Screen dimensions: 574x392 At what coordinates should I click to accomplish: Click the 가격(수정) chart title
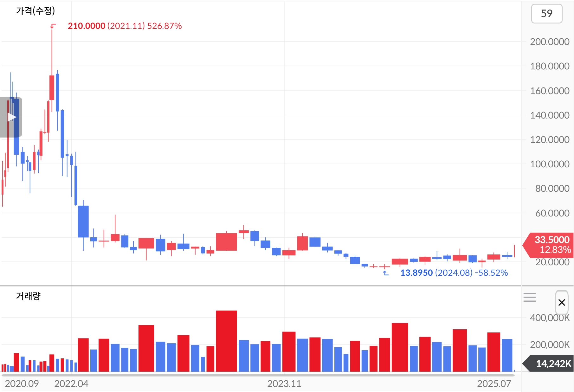pyautogui.click(x=35, y=11)
